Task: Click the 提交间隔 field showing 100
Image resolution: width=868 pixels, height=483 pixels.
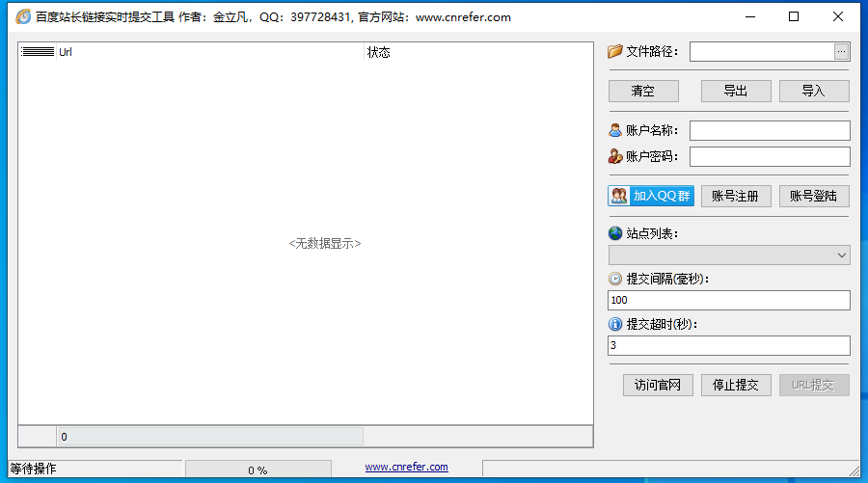Action: (728, 300)
